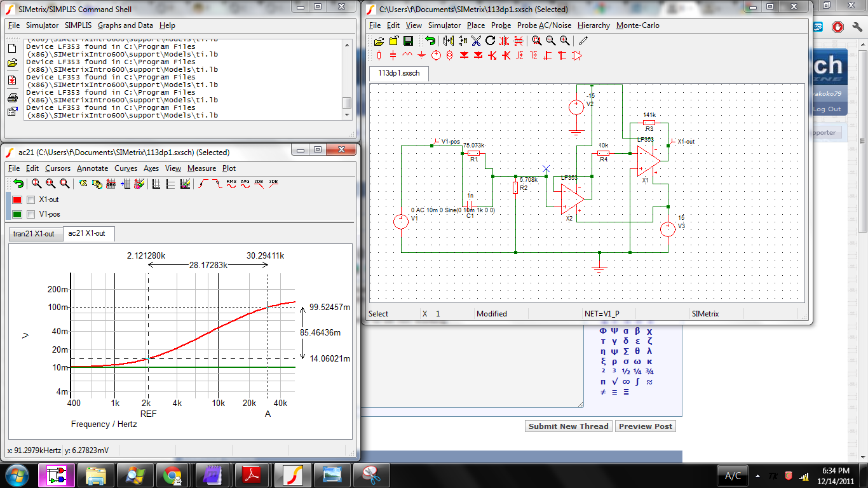The image size is (868, 488).
Task: Open the SIMPLIS menu in Command Shell
Action: [x=78, y=25]
